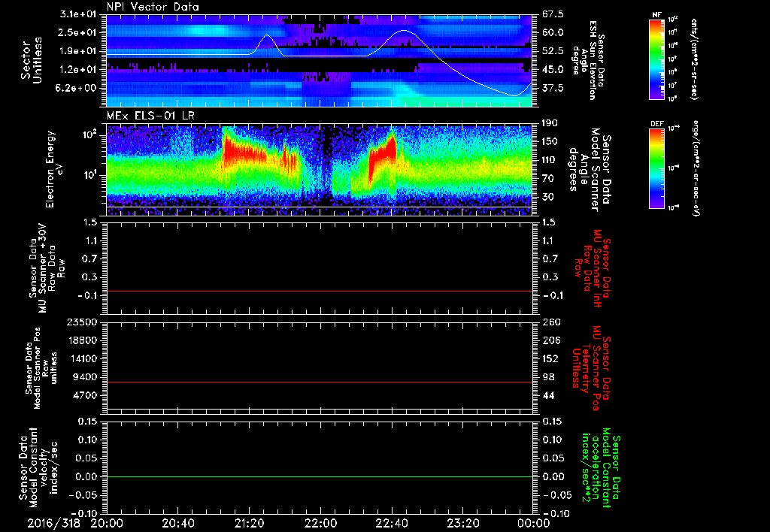Click the '4700' scanner position tick label
This screenshot has width=770, height=532.
click(86, 395)
